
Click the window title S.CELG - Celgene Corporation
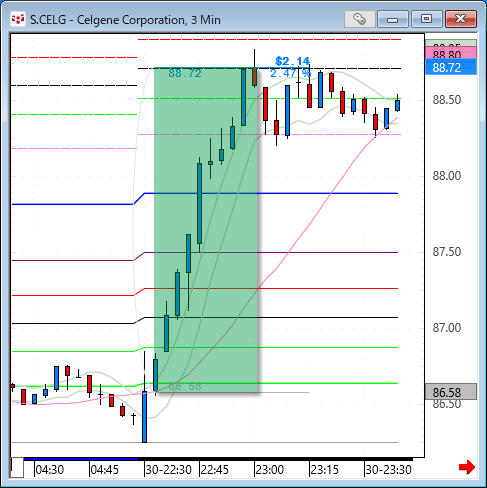pos(125,20)
